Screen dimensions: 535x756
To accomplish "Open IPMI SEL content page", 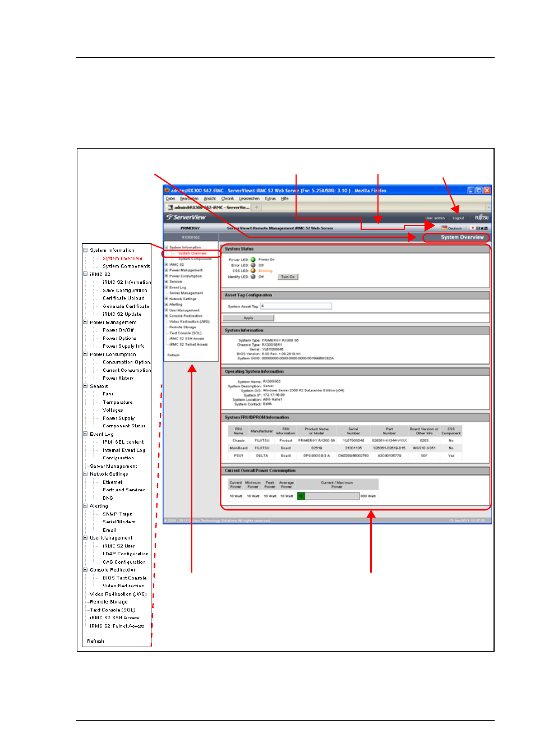I will pyautogui.click(x=123, y=442).
